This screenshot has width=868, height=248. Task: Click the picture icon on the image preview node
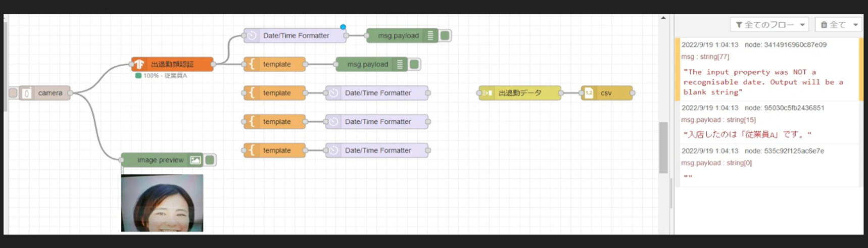pos(196,160)
